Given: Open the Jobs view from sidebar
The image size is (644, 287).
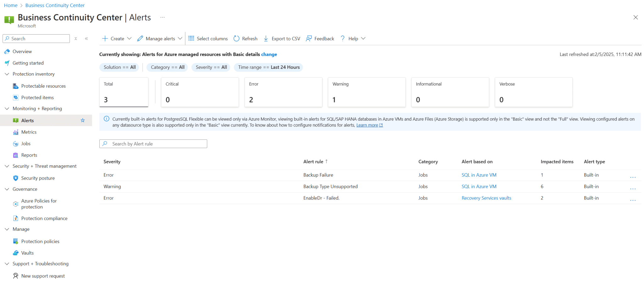Looking at the screenshot, I should (16, 143).
